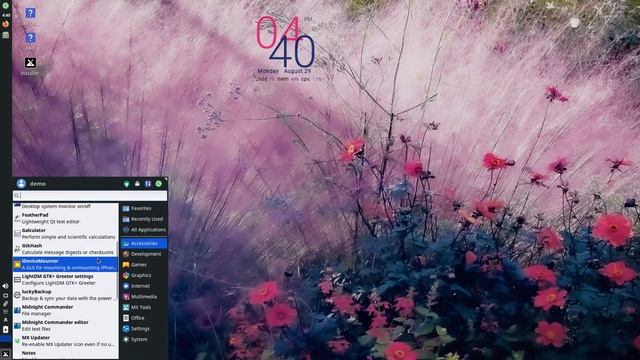Click the demo user avatar icon
The image size is (640, 360).
22,184
